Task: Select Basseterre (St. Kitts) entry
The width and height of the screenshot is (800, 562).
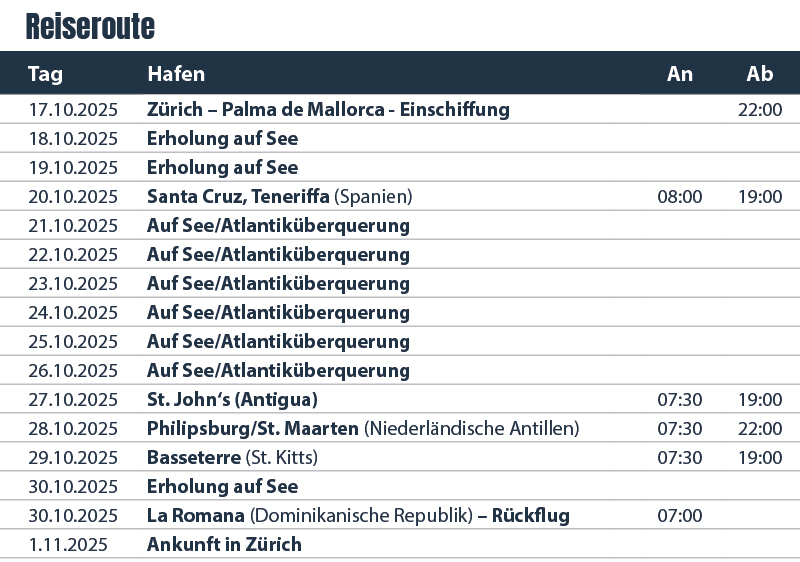Action: click(x=232, y=458)
